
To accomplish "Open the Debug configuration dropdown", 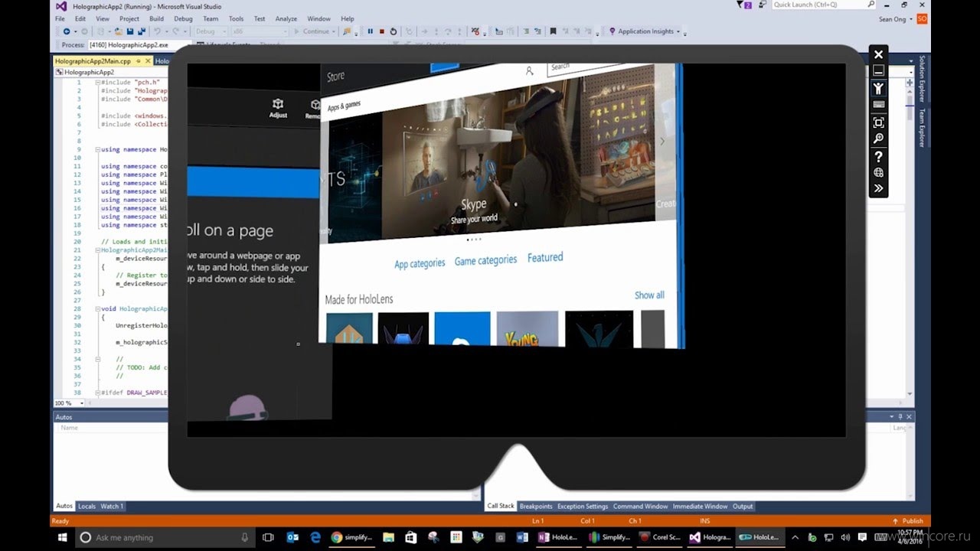I will 211,31.
